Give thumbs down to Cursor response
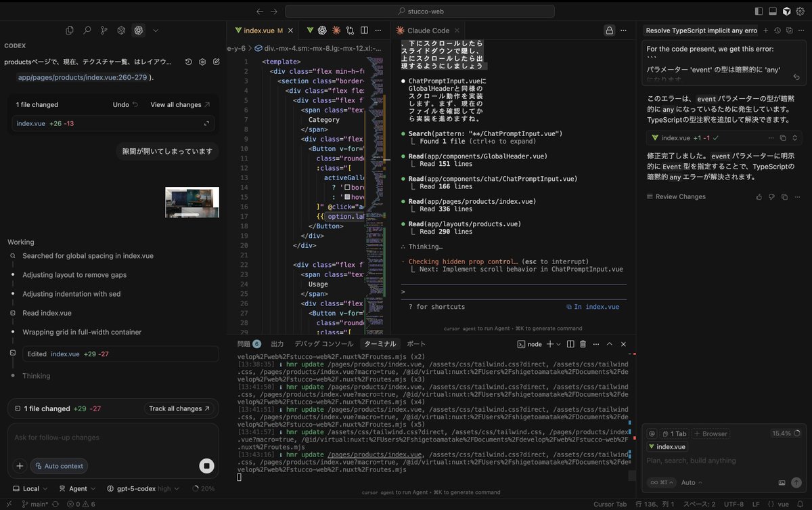 tap(771, 196)
